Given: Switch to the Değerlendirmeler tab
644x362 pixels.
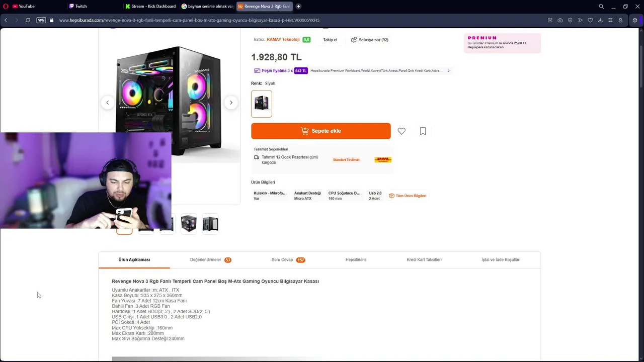Looking at the screenshot, I should point(210,260).
